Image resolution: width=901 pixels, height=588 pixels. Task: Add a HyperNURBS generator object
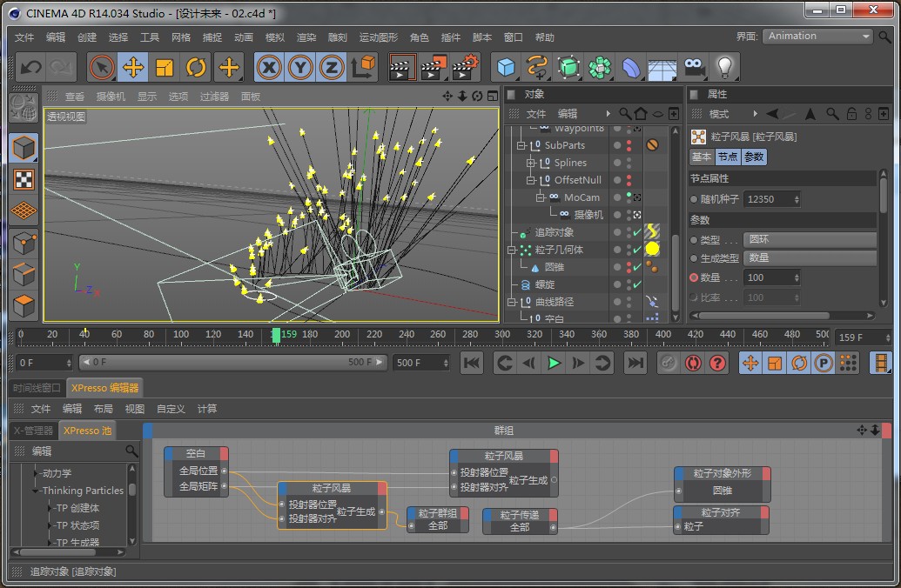(x=568, y=68)
